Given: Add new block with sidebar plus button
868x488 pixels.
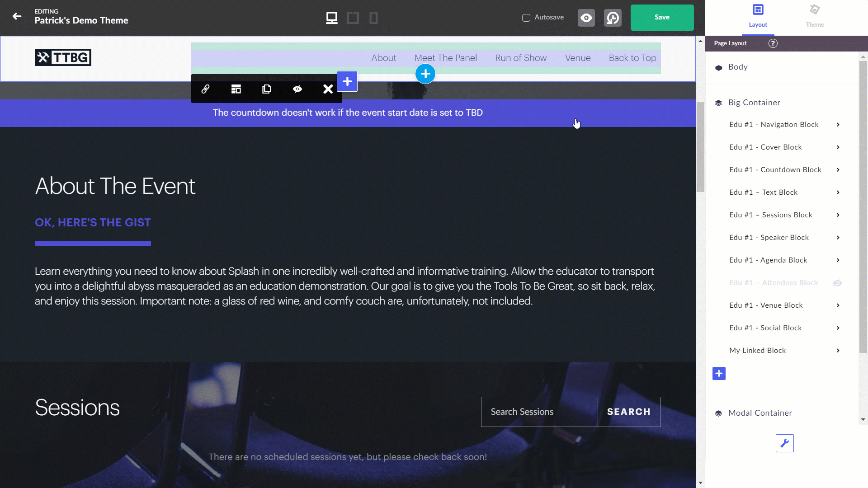Looking at the screenshot, I should [x=719, y=374].
